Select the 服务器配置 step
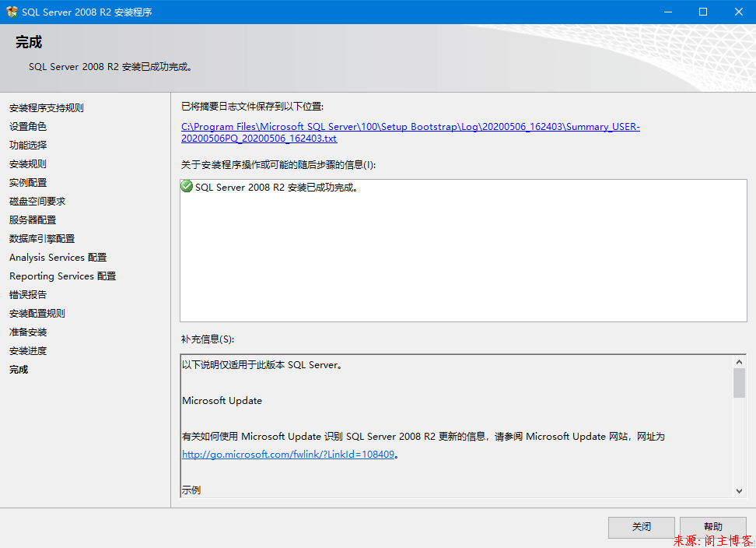 click(33, 220)
